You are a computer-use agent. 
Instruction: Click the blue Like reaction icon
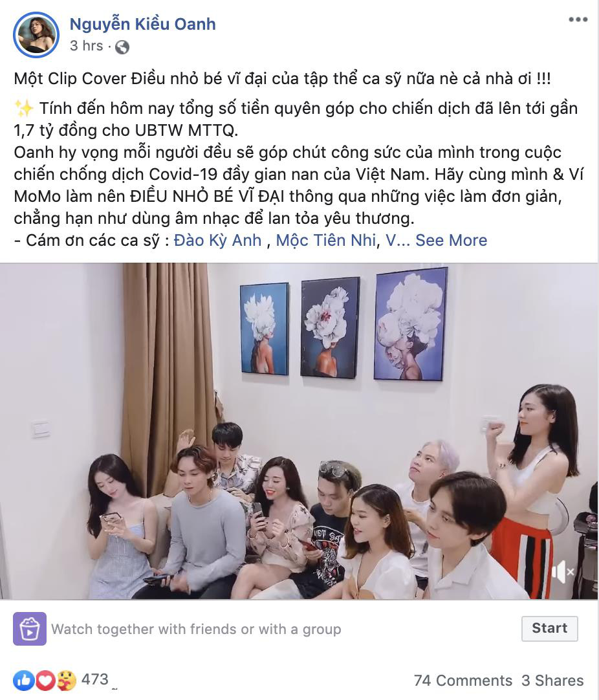[x=24, y=681]
